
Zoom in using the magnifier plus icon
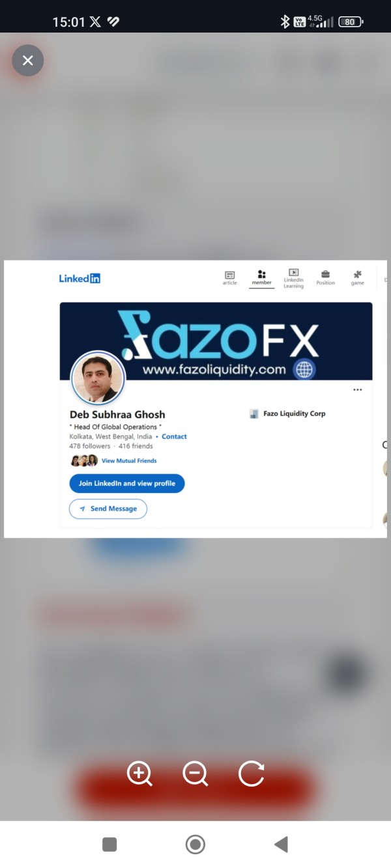click(139, 774)
